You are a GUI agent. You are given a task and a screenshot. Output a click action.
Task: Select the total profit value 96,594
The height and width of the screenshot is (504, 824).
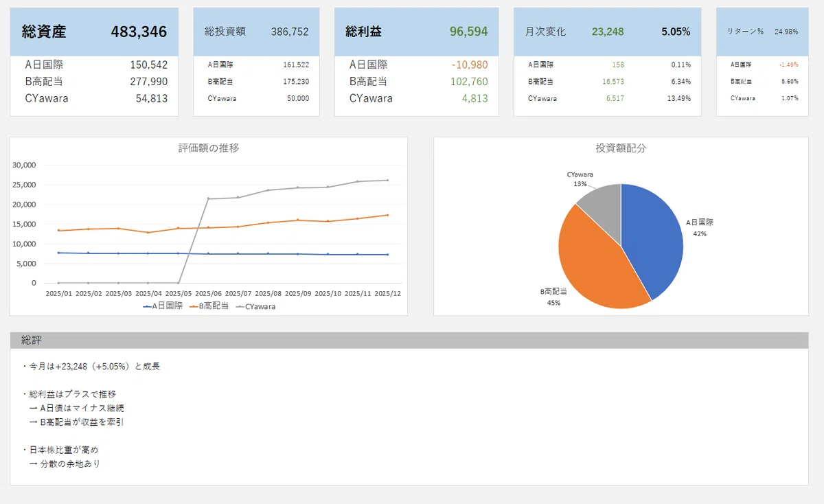click(469, 32)
